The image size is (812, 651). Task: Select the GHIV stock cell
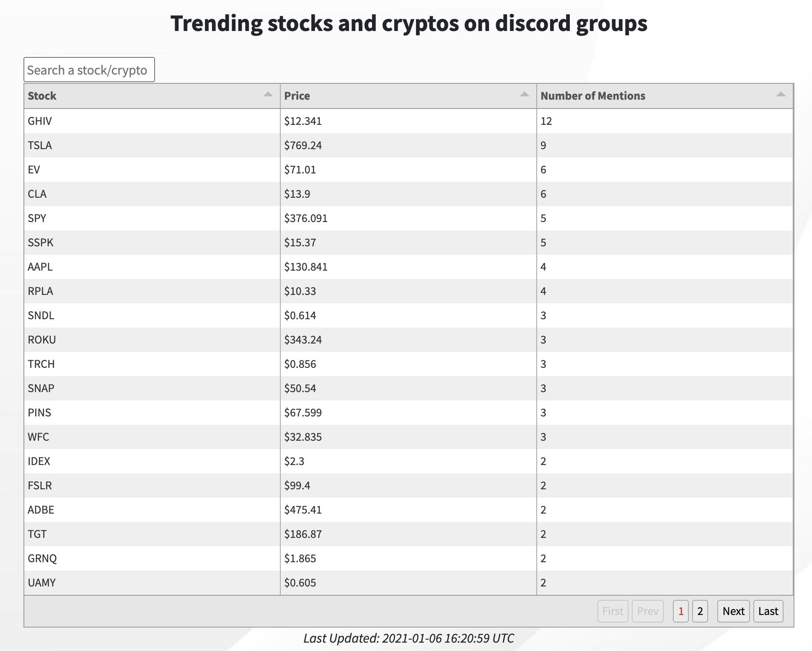pyautogui.click(x=152, y=121)
